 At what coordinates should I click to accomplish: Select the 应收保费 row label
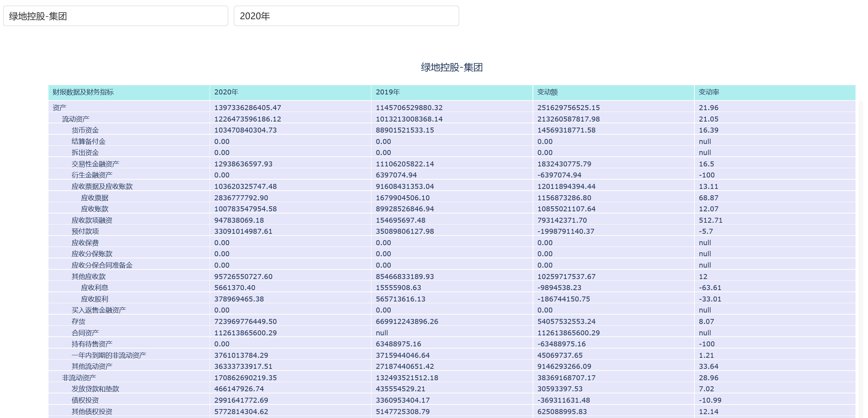tap(85, 243)
